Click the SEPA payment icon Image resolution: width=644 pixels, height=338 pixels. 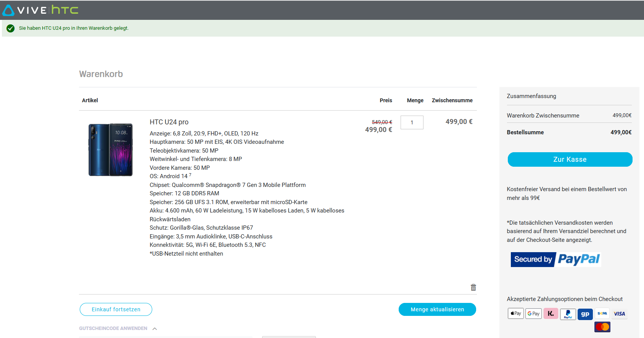602,314
